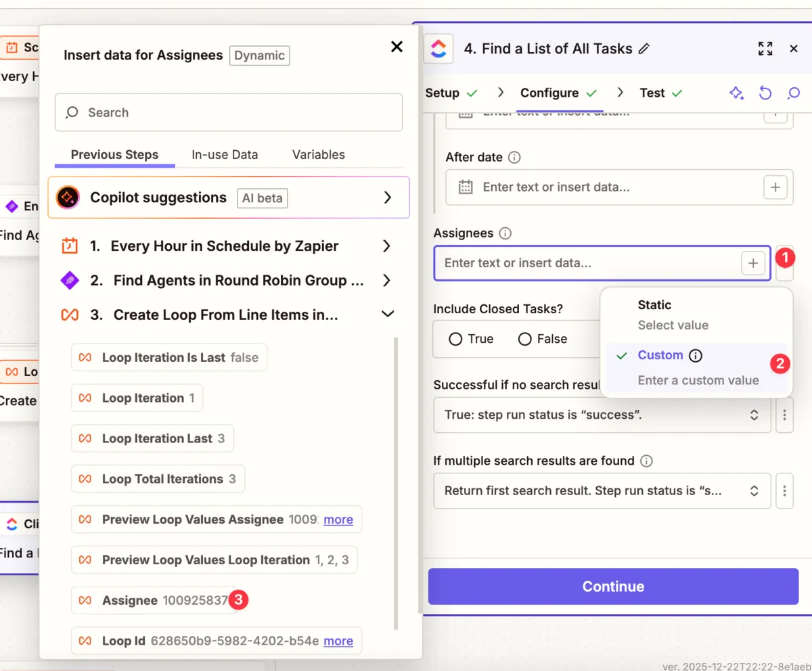812x671 pixels.
Task: Click the expand fullscreen icon in step panel
Action: [765, 49]
